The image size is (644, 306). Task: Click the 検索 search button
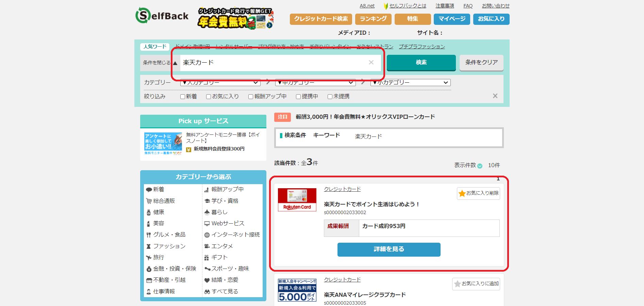tap(421, 63)
